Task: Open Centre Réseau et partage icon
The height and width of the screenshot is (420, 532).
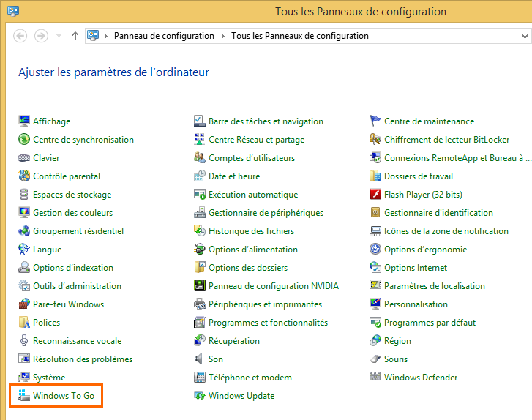Action: click(200, 139)
